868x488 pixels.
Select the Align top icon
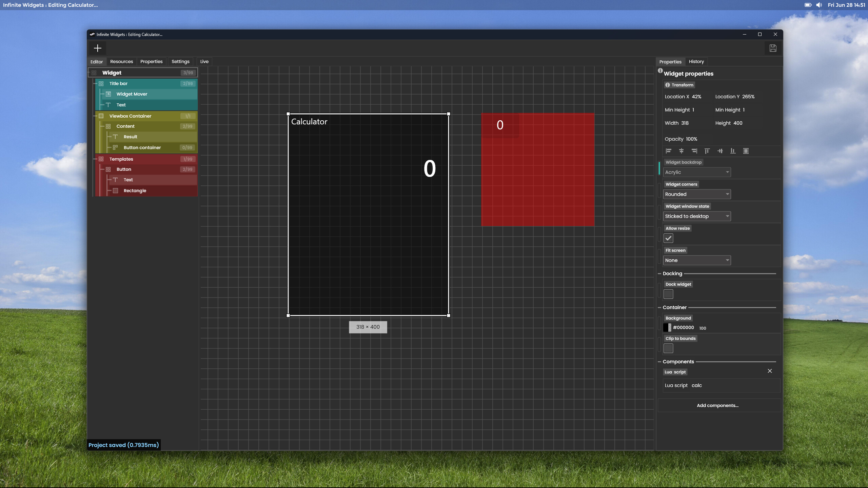(x=707, y=151)
